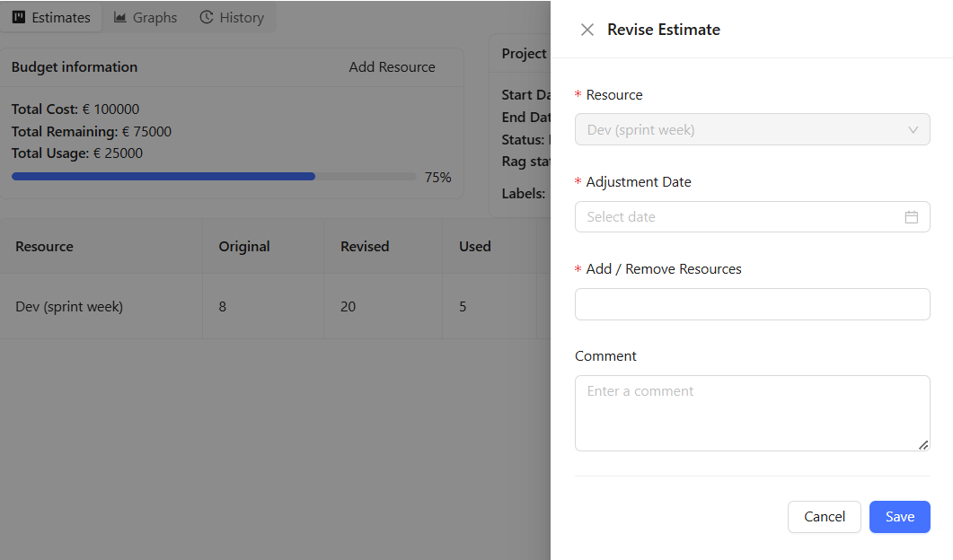The height and width of the screenshot is (560, 953).
Task: Click the 75% budget usage progress bar
Action: [x=214, y=177]
